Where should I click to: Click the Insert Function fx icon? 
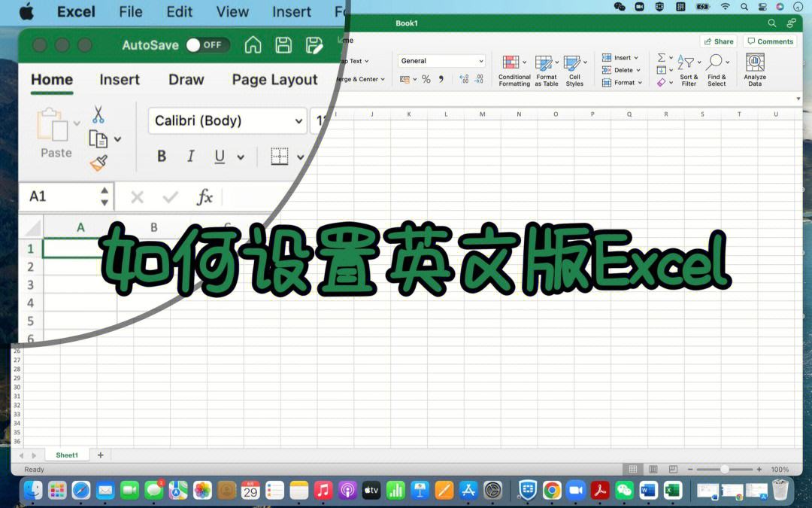click(x=205, y=197)
